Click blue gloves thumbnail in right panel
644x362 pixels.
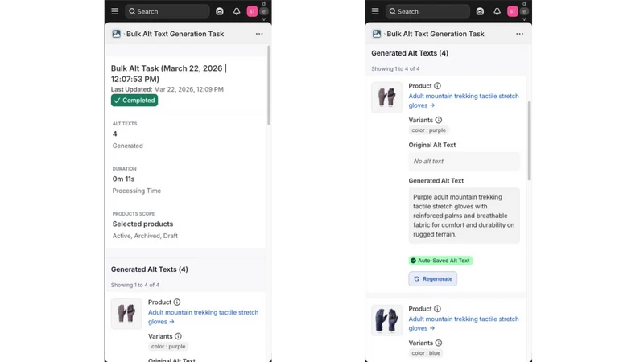[x=387, y=320]
